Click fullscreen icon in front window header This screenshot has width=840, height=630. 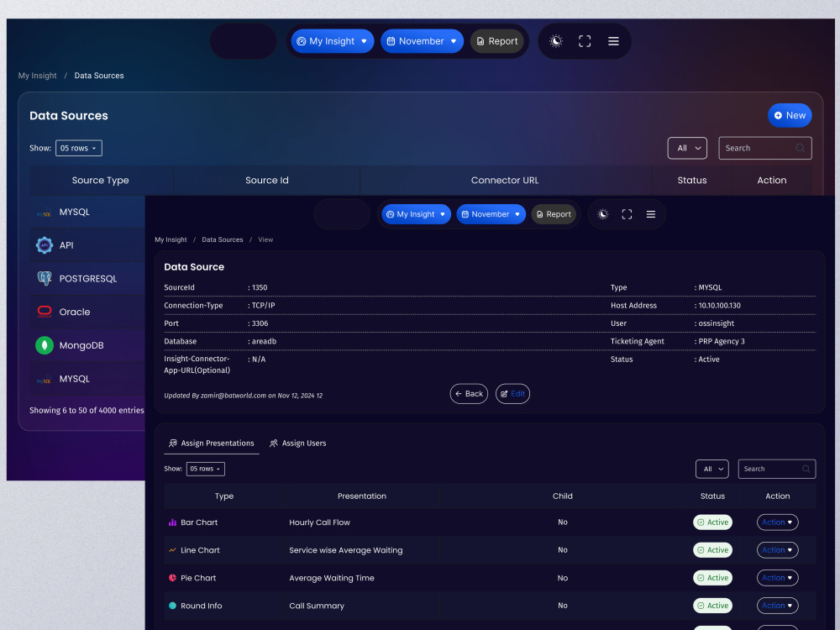627,214
